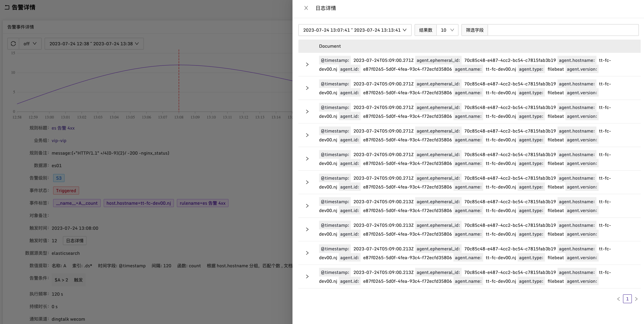This screenshot has width=644, height=324.
Task: Go to previous page arrow in pagination
Action: coord(618,299)
